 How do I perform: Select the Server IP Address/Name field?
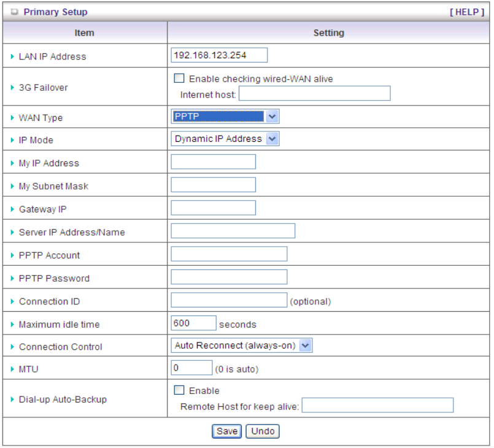click(x=233, y=231)
